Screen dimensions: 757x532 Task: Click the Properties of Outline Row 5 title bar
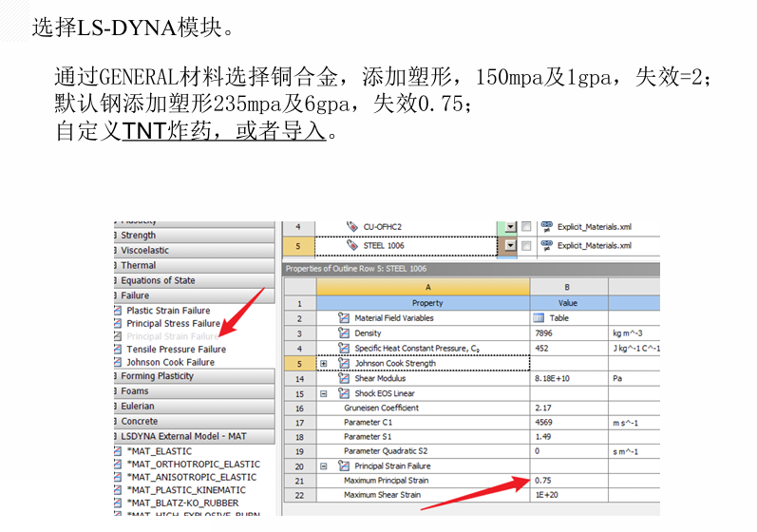click(x=471, y=269)
